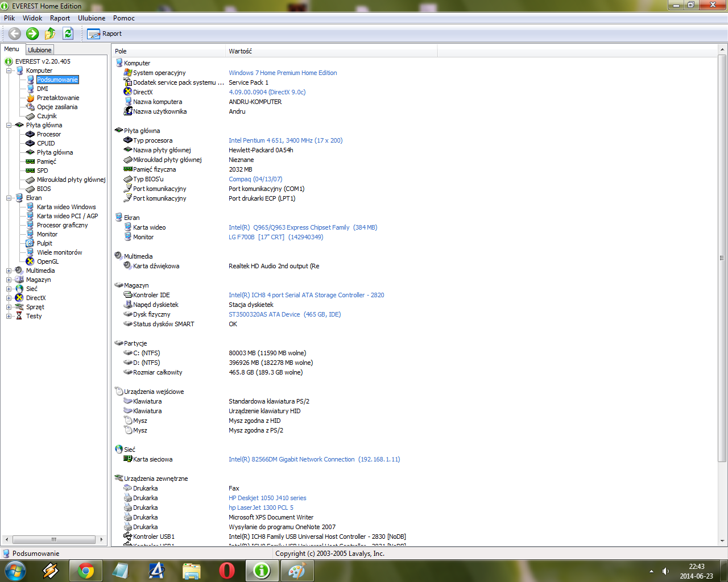Select the EVEREST v2.20.405 root node
This screenshot has width=728, height=582.
pyautogui.click(x=43, y=61)
